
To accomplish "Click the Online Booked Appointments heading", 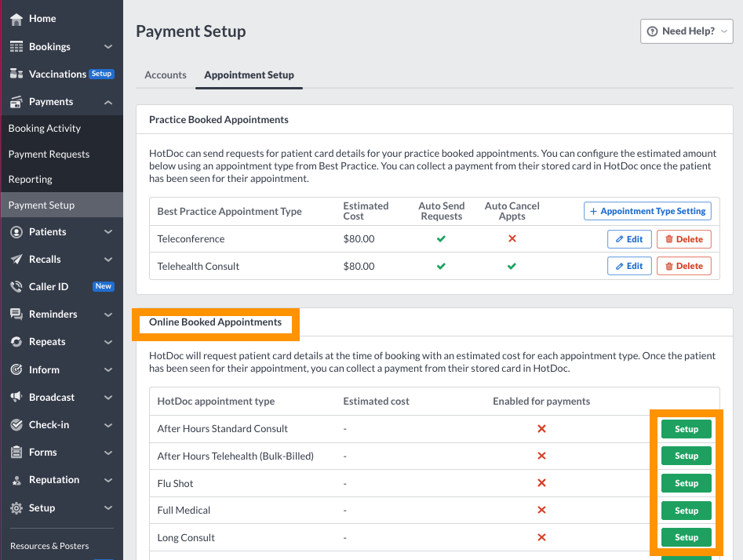I will [x=215, y=322].
